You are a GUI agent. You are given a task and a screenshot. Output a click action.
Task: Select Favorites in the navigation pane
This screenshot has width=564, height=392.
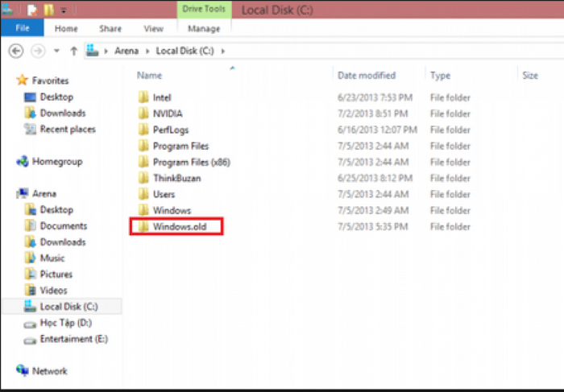point(50,80)
